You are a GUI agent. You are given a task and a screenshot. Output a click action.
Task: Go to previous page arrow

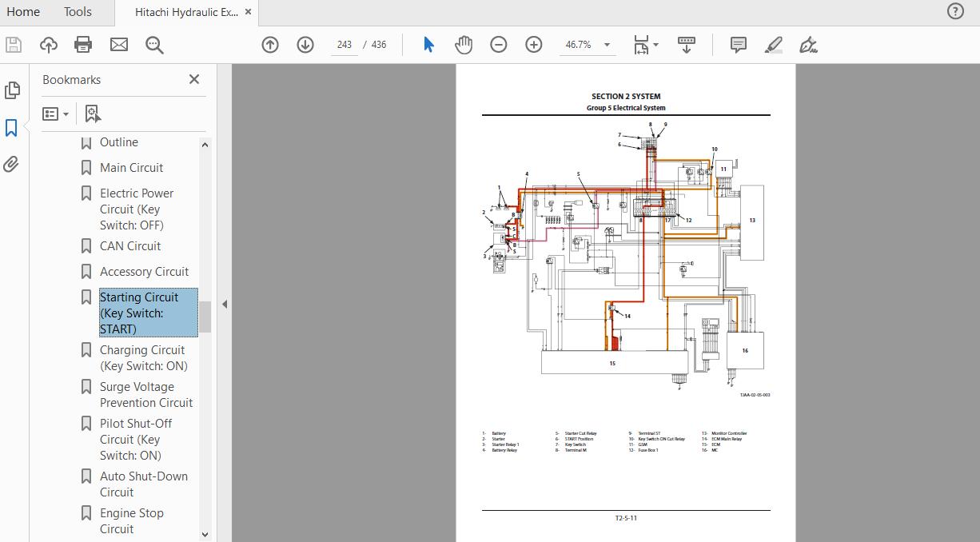pos(270,45)
